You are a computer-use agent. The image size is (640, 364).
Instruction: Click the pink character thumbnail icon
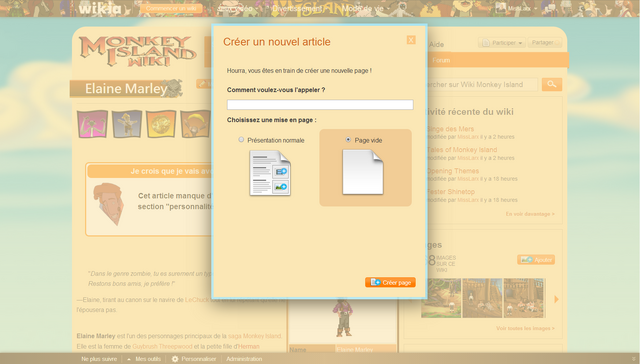tap(93, 124)
